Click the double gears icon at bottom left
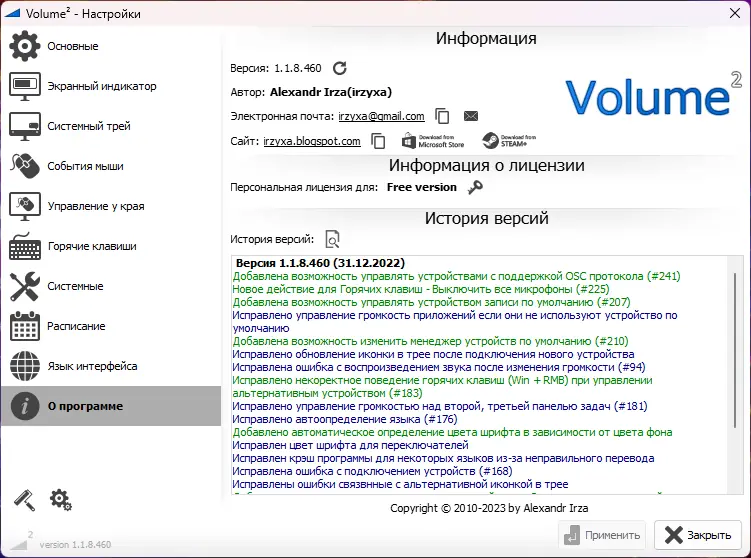The image size is (751, 558). click(x=60, y=500)
